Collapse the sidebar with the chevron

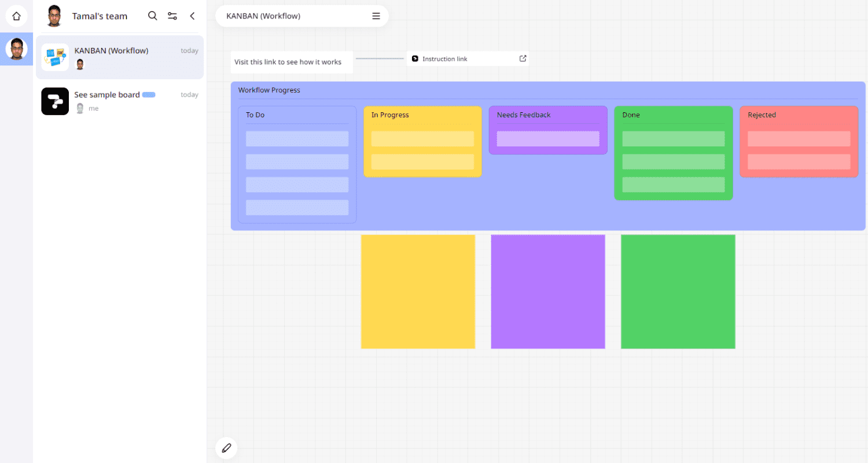coord(192,16)
